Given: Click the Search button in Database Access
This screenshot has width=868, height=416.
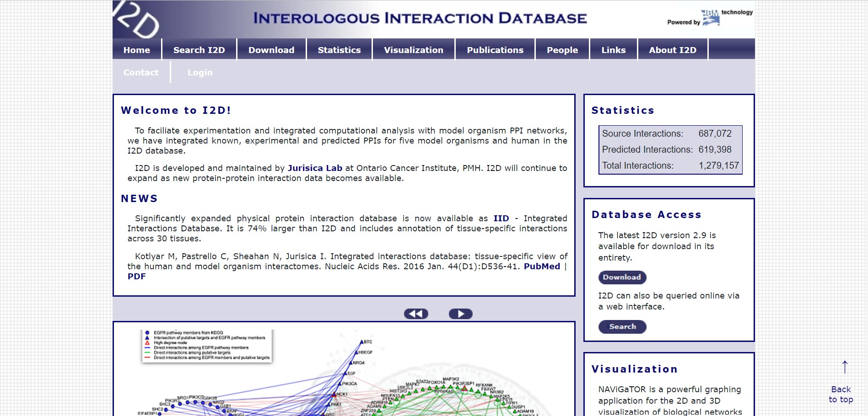Looking at the screenshot, I should 622,326.
